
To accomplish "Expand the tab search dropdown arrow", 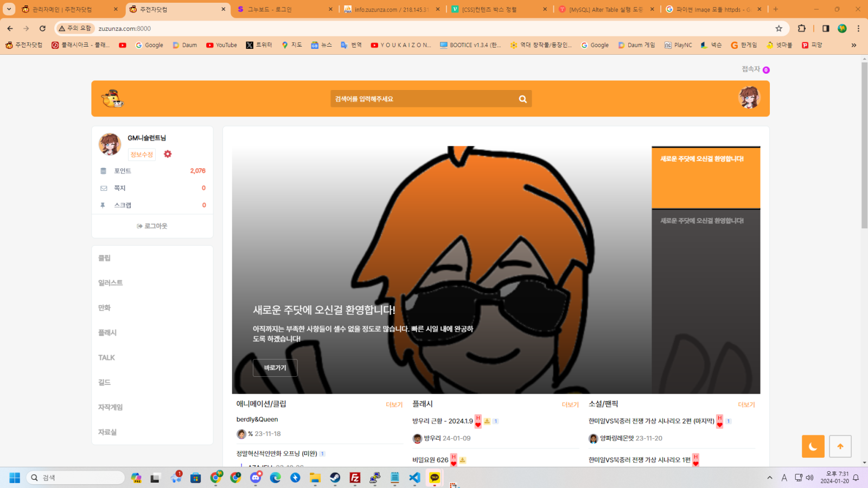I will pos(9,9).
